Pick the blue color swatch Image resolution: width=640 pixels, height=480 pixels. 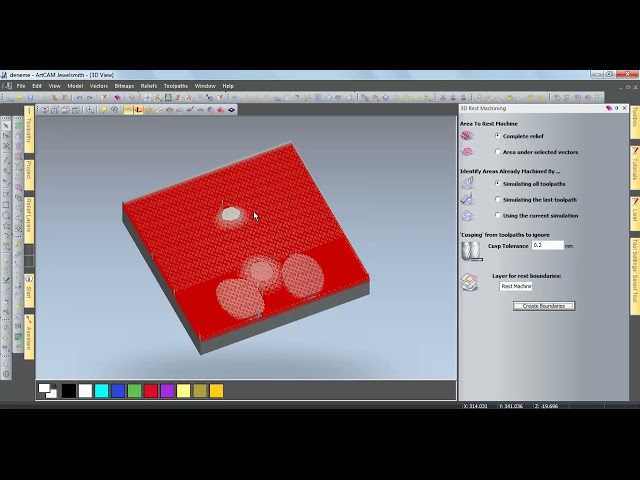click(118, 391)
